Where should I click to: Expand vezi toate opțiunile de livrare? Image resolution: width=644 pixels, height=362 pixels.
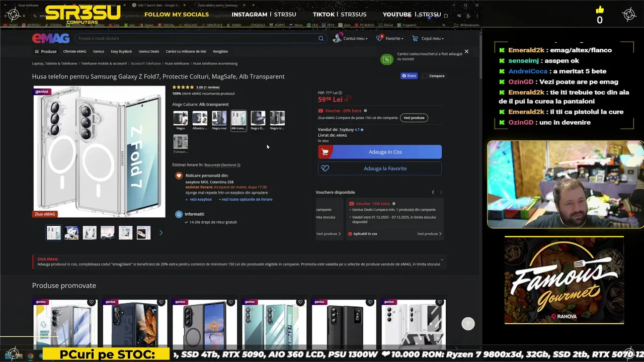247,199
